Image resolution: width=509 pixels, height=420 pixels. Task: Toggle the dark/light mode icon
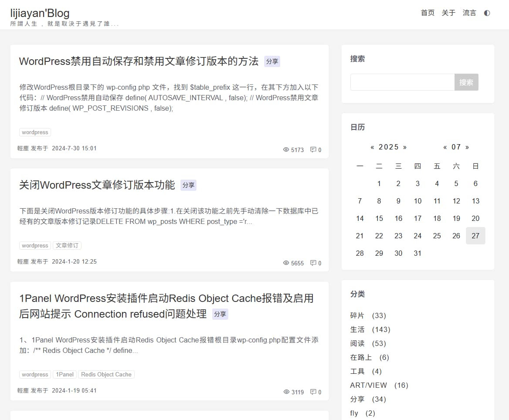click(487, 13)
